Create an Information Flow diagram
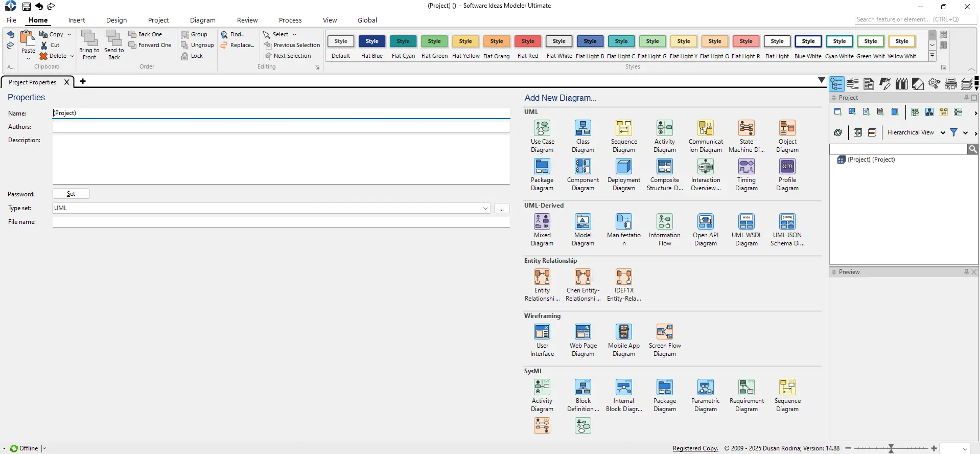The image size is (980, 454). pyautogui.click(x=665, y=230)
